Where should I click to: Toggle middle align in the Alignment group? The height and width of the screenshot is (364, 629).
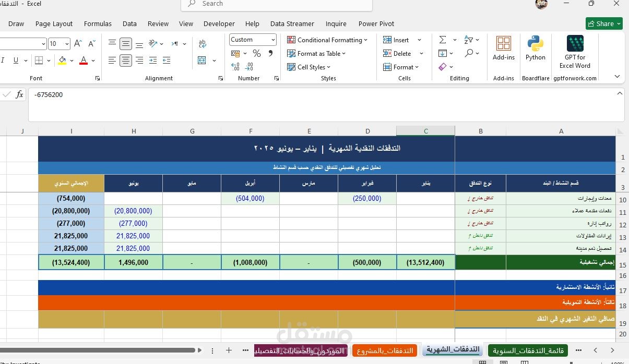pos(126,44)
